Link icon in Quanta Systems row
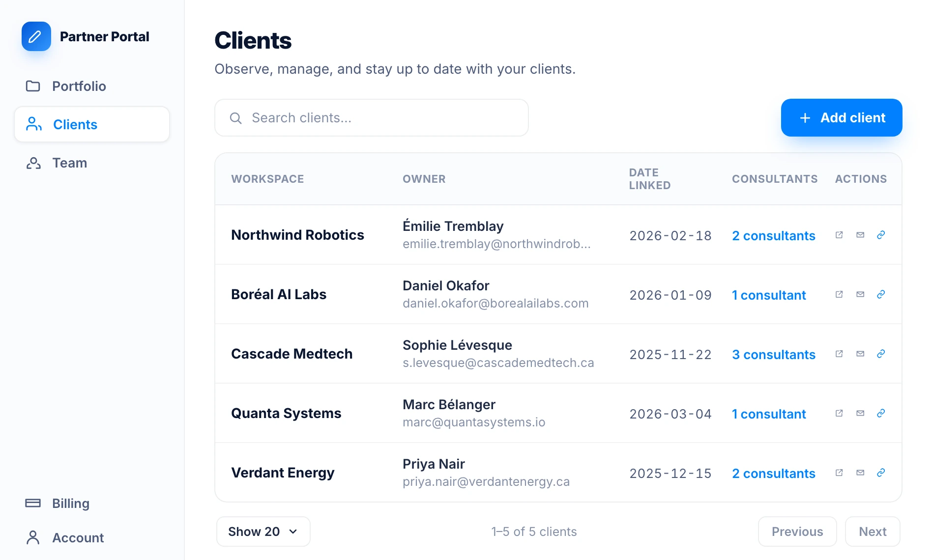This screenshot has width=932, height=560. [x=881, y=413]
